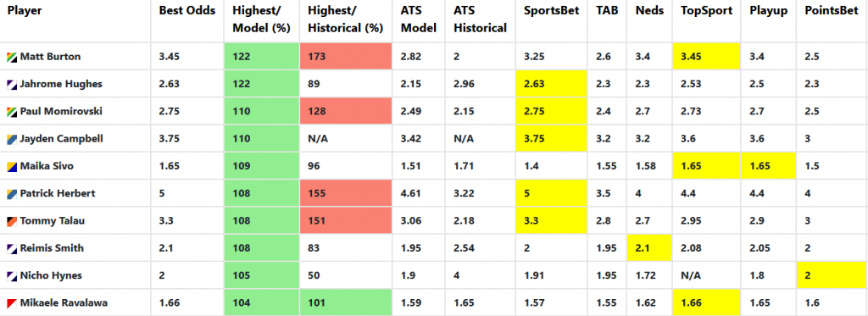Click the team flag icon beside Mikaele Ravalawa
The height and width of the screenshot is (316, 868).
(x=12, y=302)
